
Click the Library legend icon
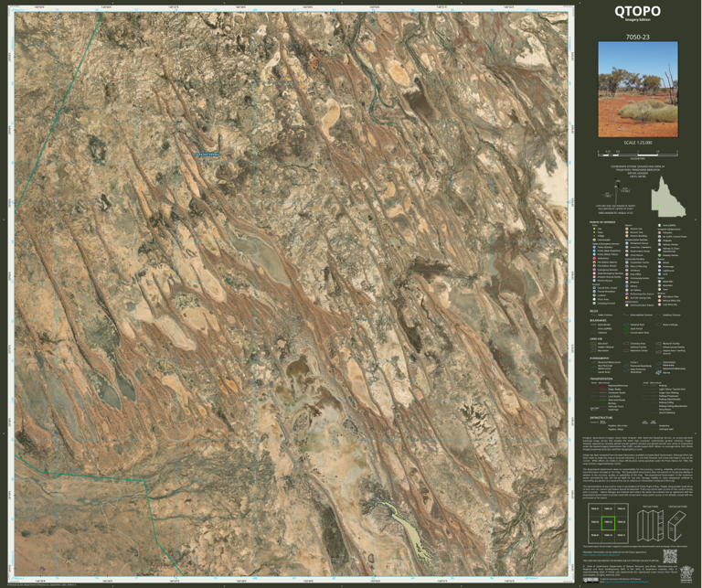tap(627, 286)
